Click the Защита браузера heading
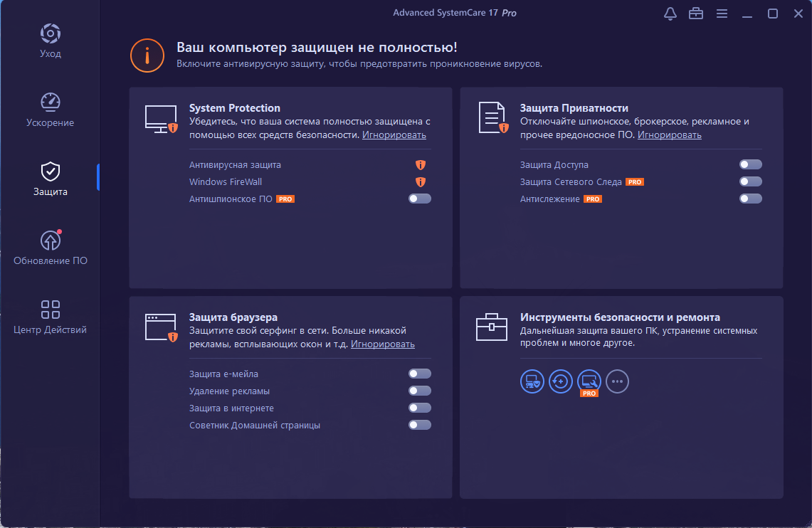The height and width of the screenshot is (528, 812). 233,317
